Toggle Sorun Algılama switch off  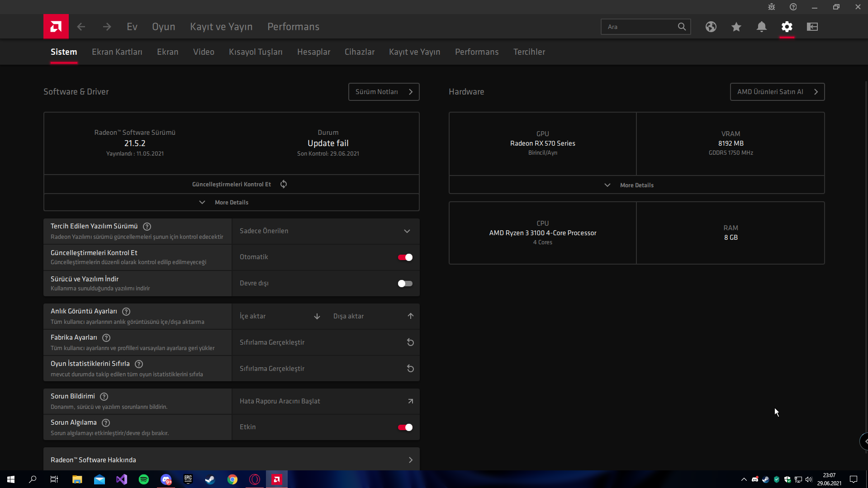[405, 427]
